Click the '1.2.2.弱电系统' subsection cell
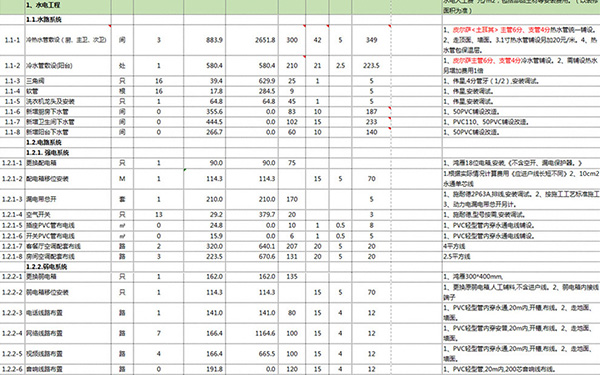The image size is (600, 375). pos(68,267)
